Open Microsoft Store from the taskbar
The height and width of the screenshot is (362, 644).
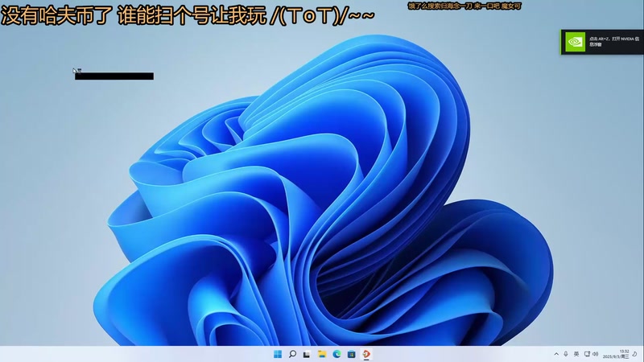(351, 354)
